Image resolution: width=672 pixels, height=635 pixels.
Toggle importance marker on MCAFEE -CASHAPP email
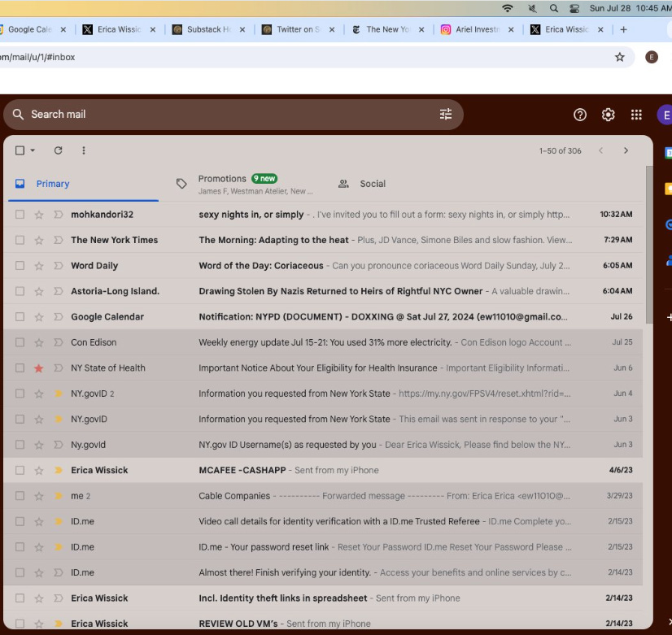pyautogui.click(x=59, y=470)
